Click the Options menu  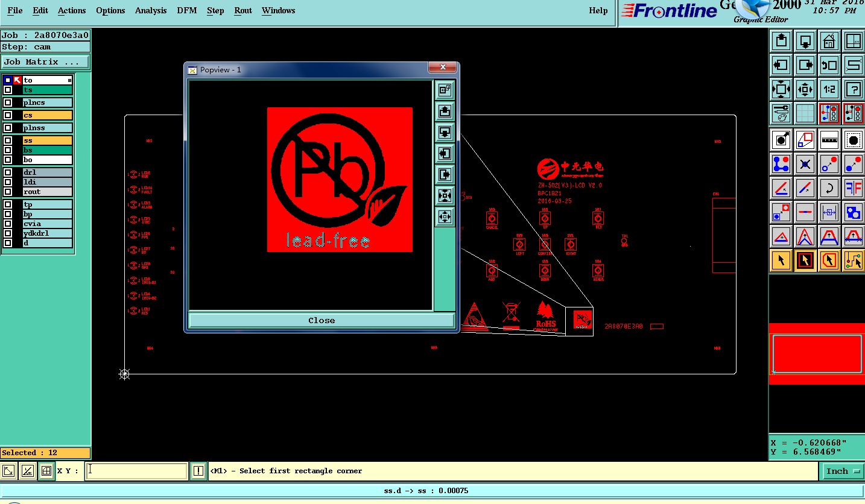(110, 10)
